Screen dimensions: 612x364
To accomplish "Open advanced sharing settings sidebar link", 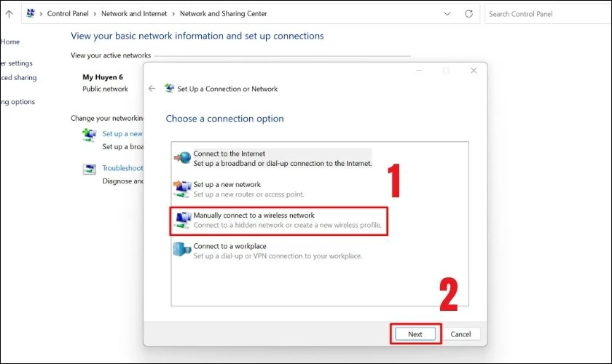I will 19,78.
